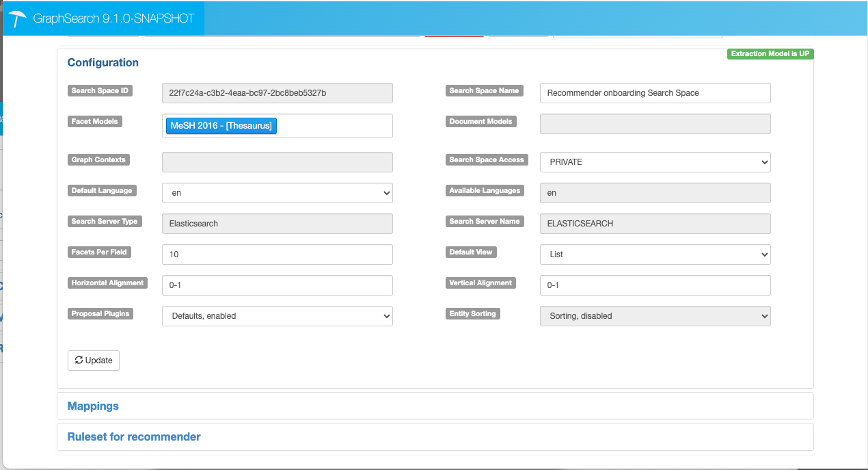868x470 pixels.
Task: Expand the 'Ruleset for recommender' section
Action: [x=133, y=436]
